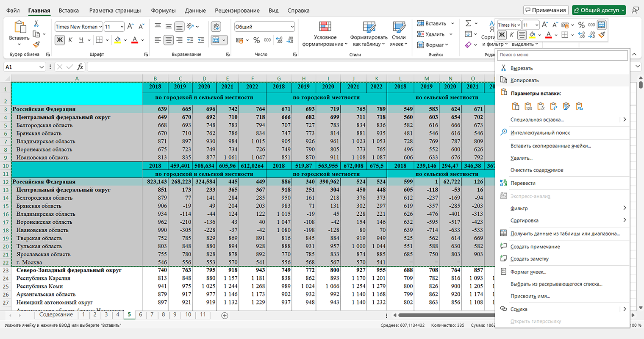Open the Формат cells dropdown in the ribbon
Screen dimensions: 644x339
433,45
